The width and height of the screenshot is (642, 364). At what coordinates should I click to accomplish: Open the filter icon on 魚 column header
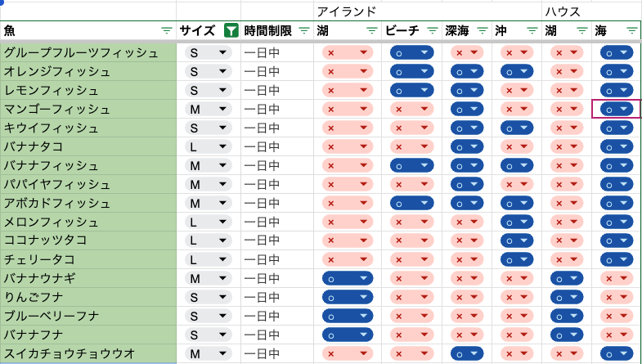(x=167, y=31)
